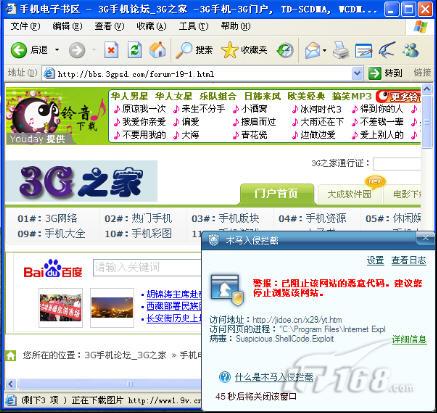Click the browser shield icon in the alert body
437x413 pixels.
(227, 290)
